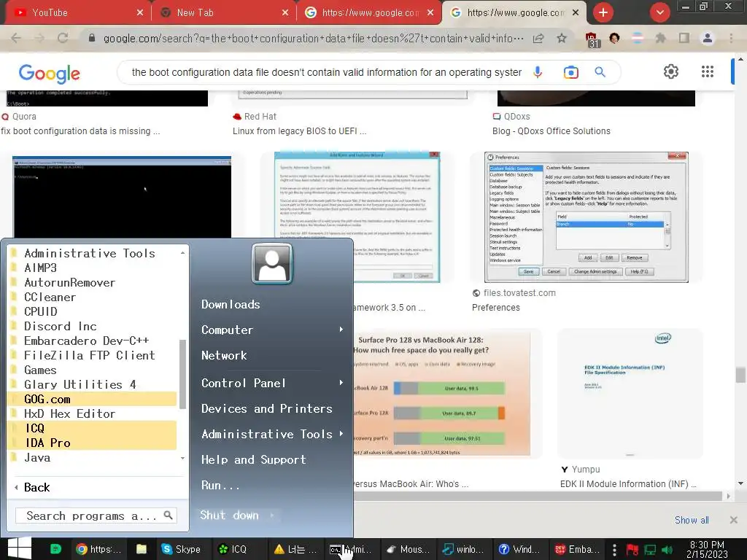The height and width of the screenshot is (560, 747).
Task: Open ICQ from the taskbar
Action: click(x=233, y=549)
